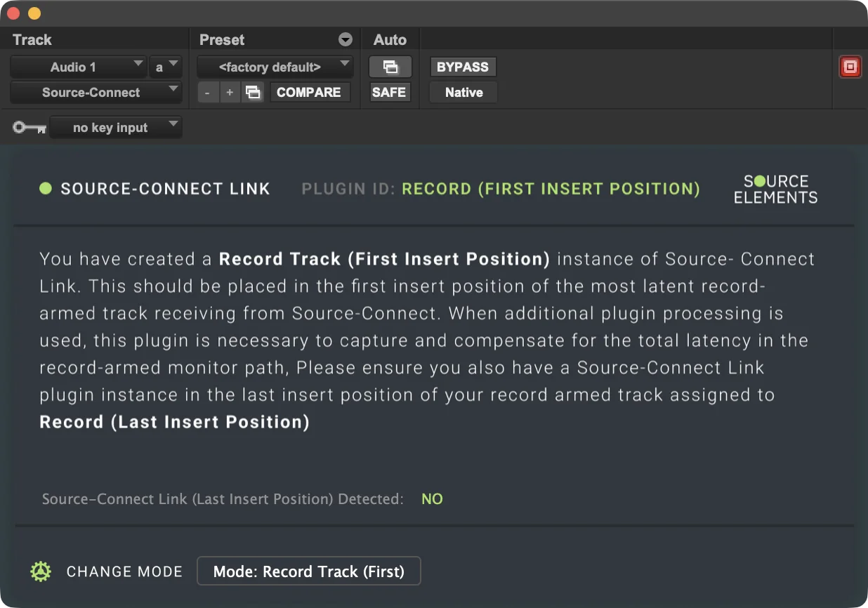This screenshot has height=608, width=868.
Task: Toggle the red target window button
Action: click(850, 67)
